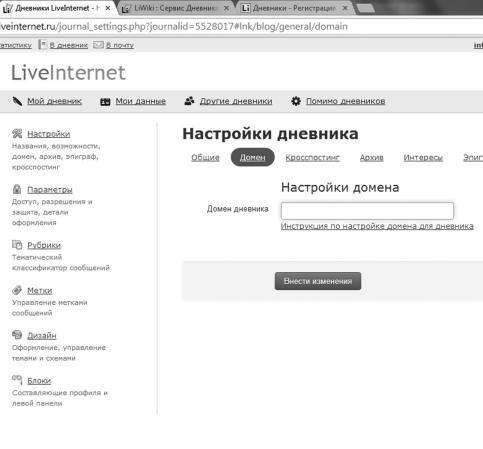The image size is (483, 449).
Task: Switch to the Дневники - Регистрация tab
Action: (x=294, y=8)
